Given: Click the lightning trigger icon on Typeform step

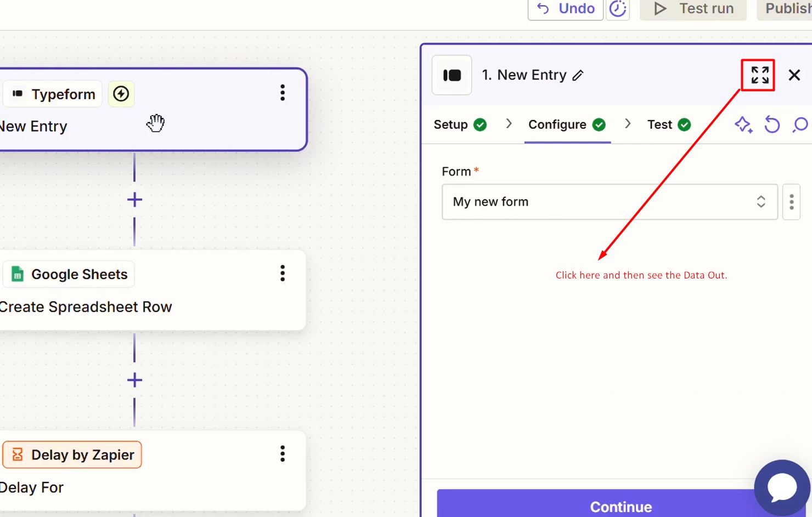Looking at the screenshot, I should (x=121, y=94).
